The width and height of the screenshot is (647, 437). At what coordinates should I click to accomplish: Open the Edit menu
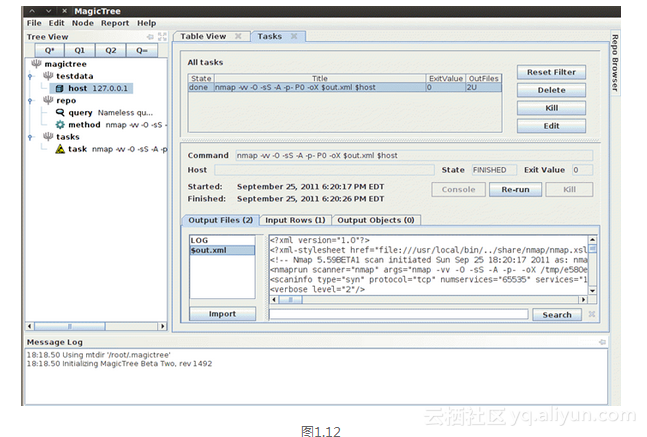point(57,23)
